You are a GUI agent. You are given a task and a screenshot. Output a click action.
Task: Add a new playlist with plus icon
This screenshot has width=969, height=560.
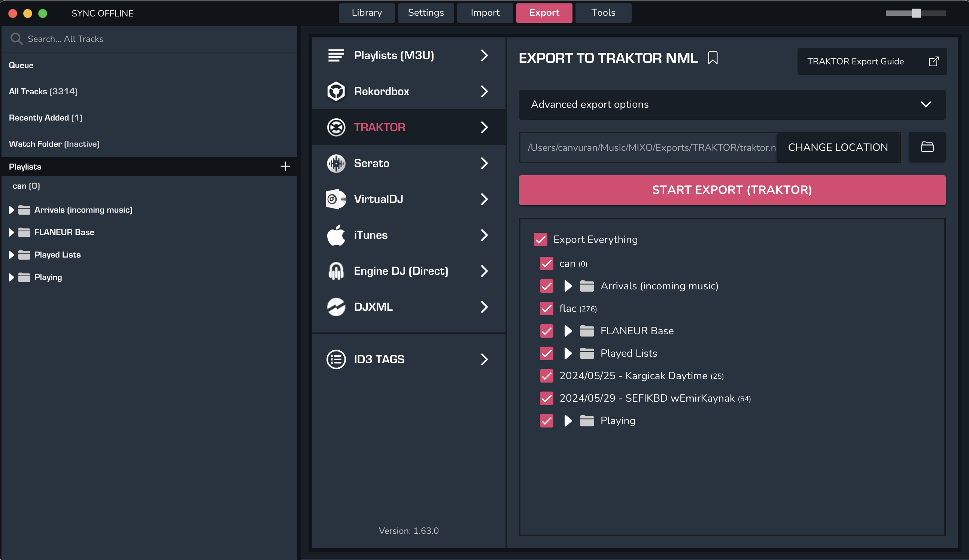285,167
